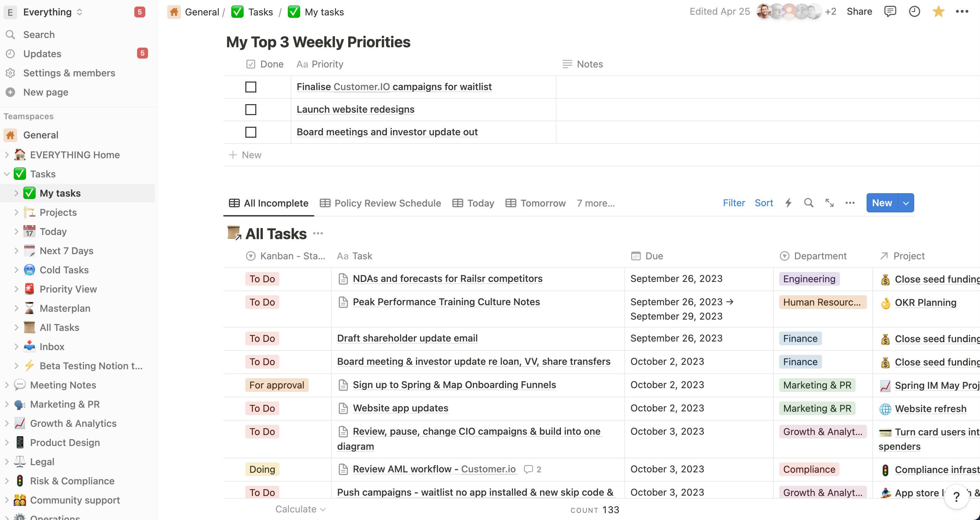The width and height of the screenshot is (980, 520).
Task: Click the Share button
Action: [x=859, y=11]
